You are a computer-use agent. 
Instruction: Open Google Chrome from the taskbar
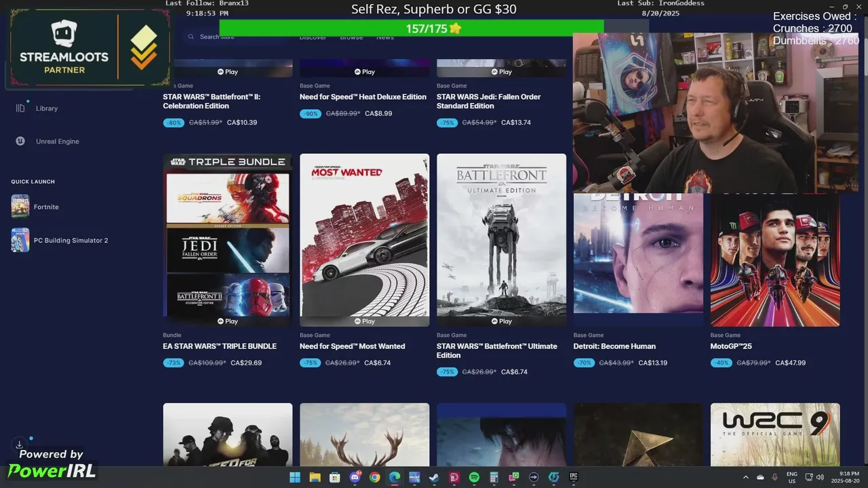374,477
